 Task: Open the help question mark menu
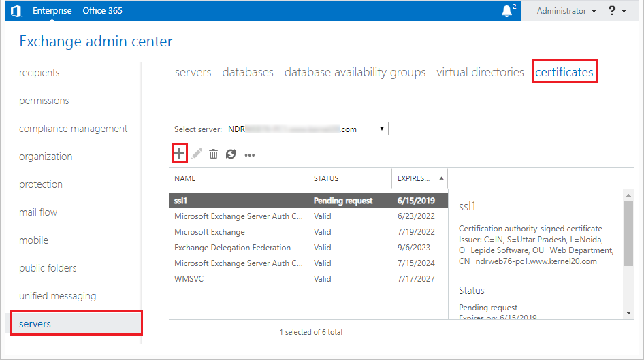coord(617,11)
